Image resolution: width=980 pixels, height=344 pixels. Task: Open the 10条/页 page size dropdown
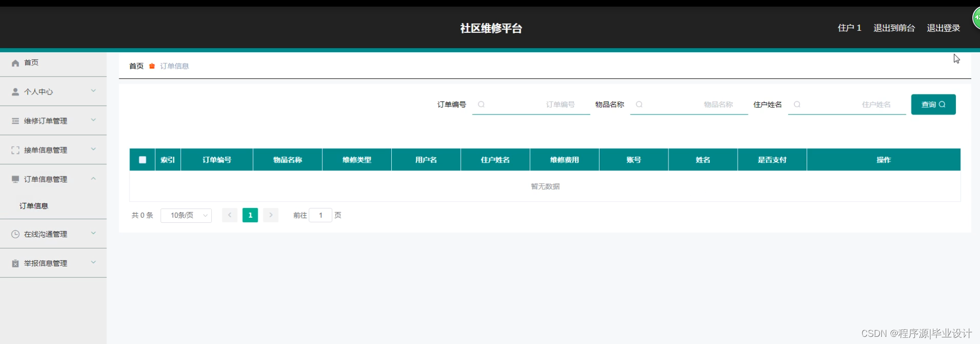pyautogui.click(x=186, y=215)
